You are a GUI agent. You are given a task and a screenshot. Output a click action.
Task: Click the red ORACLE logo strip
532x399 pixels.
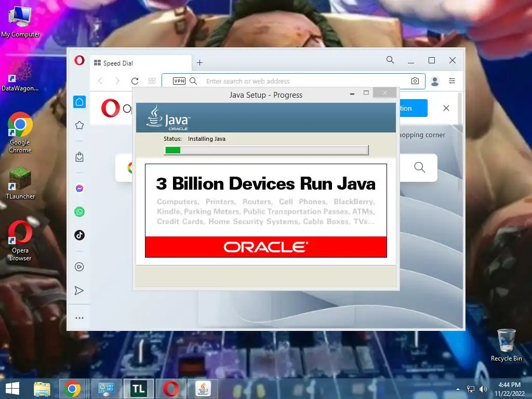tap(266, 247)
